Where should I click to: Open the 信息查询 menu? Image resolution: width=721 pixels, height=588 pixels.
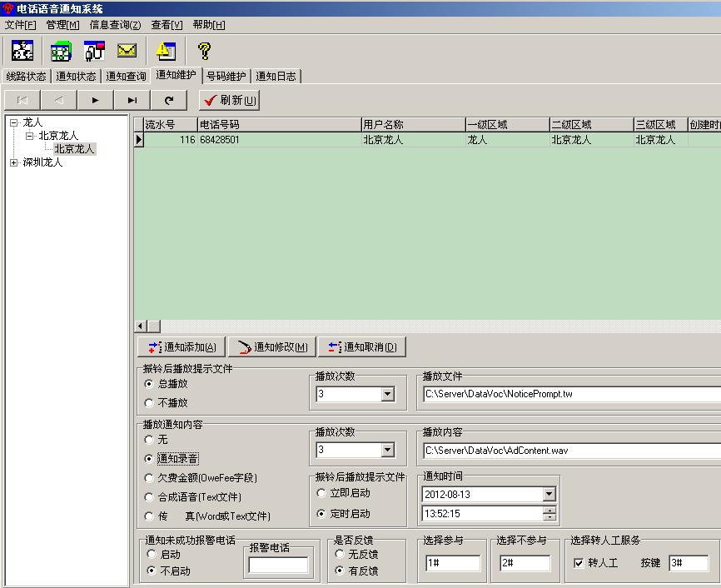click(115, 25)
